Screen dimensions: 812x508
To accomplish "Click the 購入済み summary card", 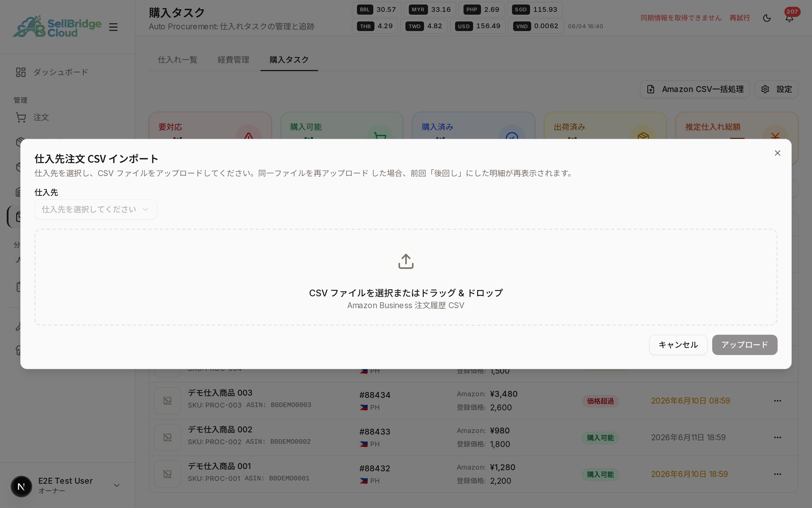I will [x=473, y=126].
